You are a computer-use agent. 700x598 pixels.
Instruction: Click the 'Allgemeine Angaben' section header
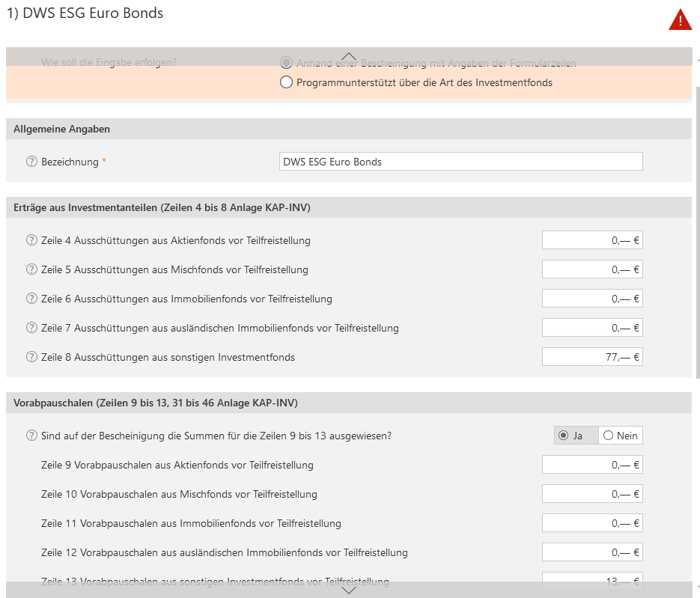click(x=349, y=129)
